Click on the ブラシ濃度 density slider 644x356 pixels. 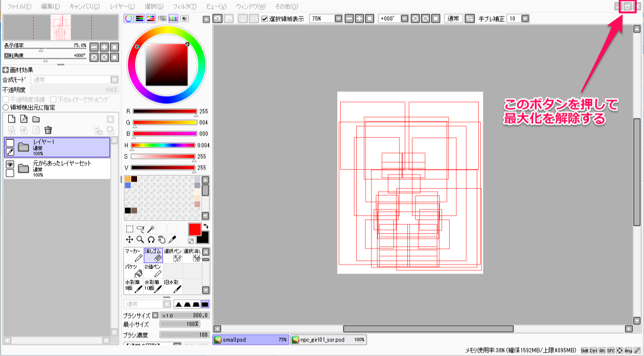click(x=185, y=335)
